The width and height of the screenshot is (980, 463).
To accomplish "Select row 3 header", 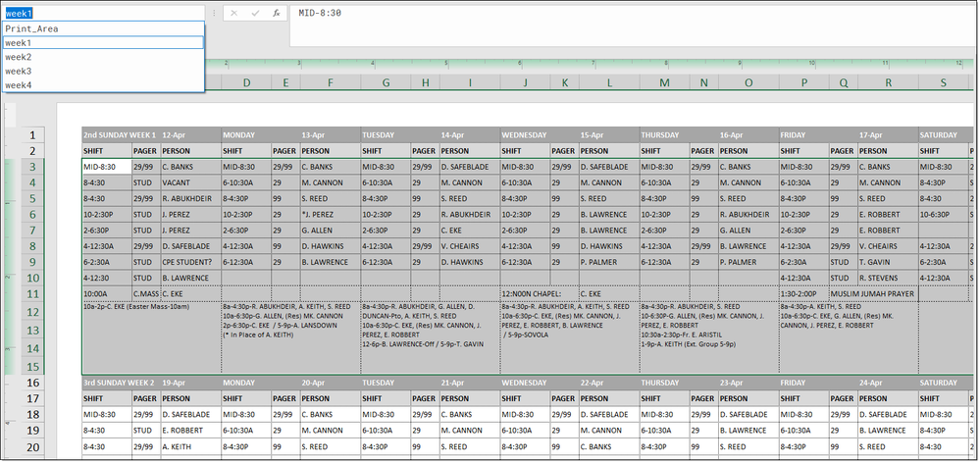I will click(33, 167).
